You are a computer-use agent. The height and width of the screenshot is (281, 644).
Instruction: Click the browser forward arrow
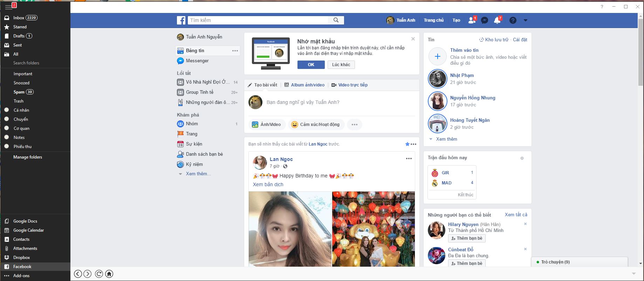point(88,274)
